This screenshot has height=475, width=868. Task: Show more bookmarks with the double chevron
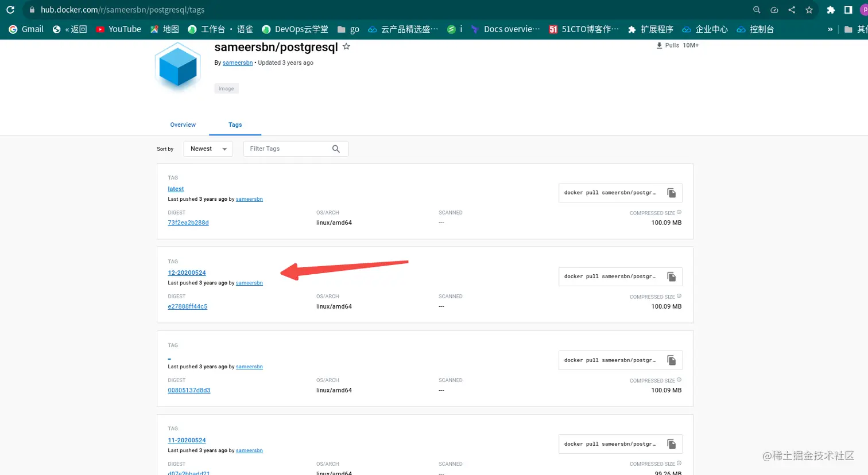[830, 29]
